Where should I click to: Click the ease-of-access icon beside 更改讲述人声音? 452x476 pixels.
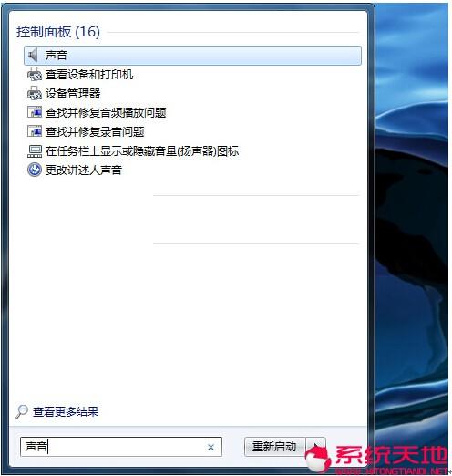35,170
